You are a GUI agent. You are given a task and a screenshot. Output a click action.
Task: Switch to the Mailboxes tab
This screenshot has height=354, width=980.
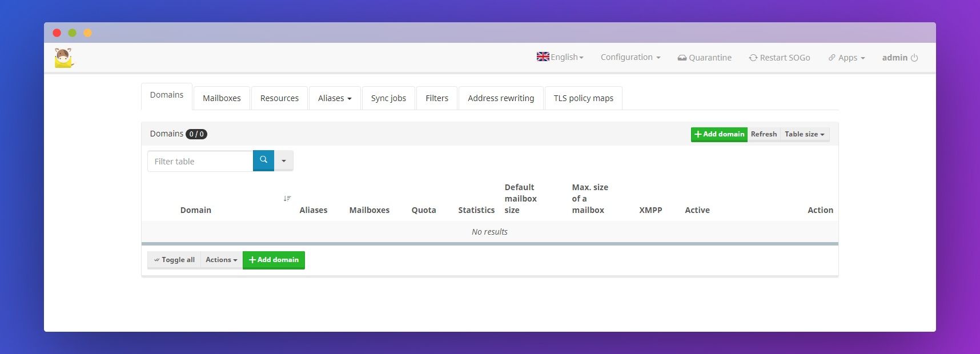coord(222,98)
